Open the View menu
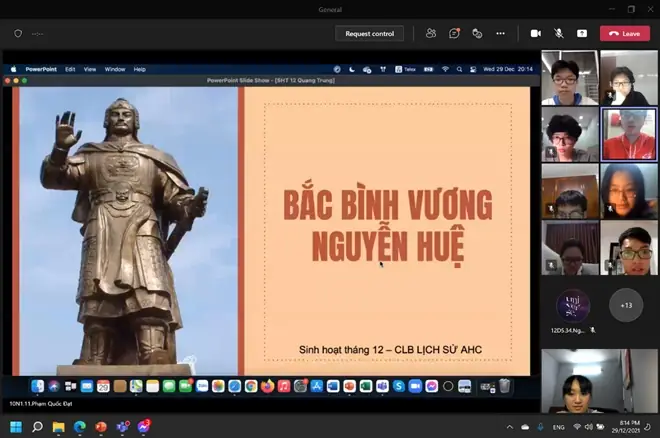 [x=90, y=69]
